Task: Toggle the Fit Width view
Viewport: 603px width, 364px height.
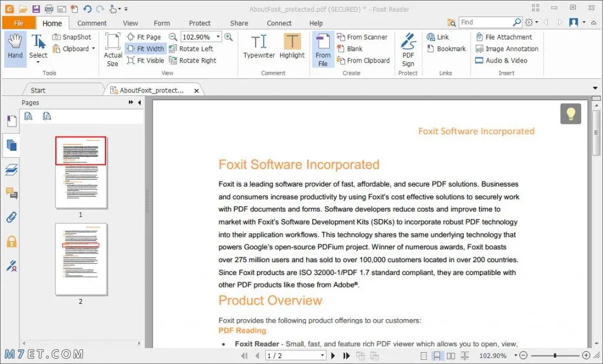Action: pyautogui.click(x=145, y=49)
